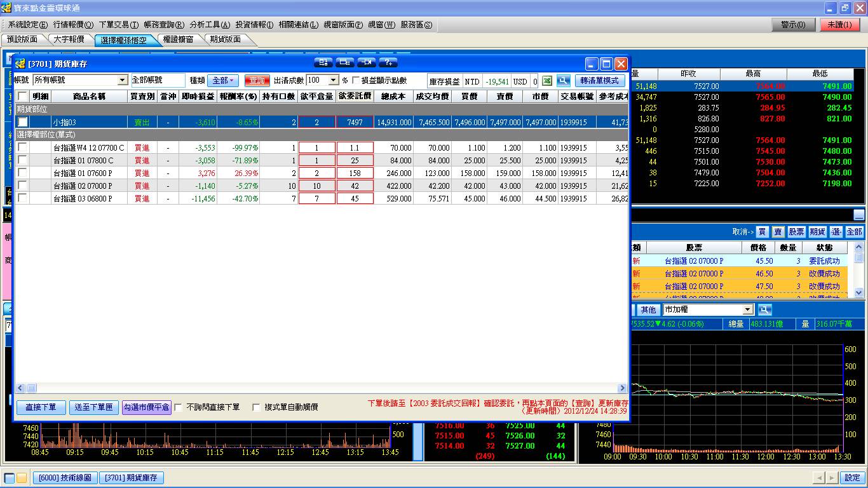868x488 pixels.
Task: Click the up arrow of order list scrollbar
Action: (x=859, y=247)
